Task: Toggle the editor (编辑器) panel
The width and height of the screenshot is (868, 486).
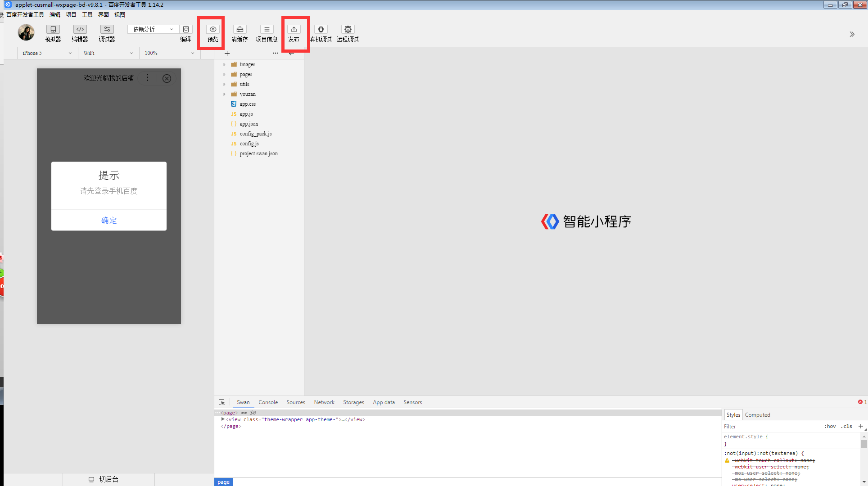Action: [x=80, y=30]
